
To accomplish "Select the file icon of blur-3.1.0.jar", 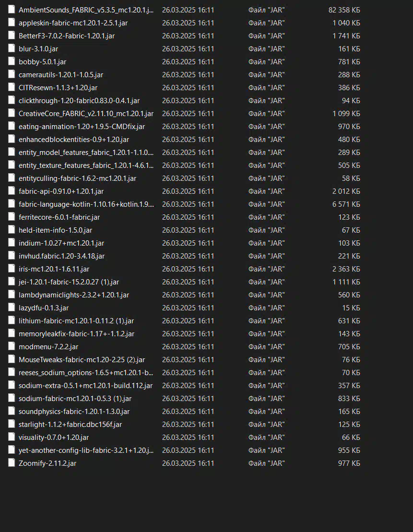I will point(12,48).
